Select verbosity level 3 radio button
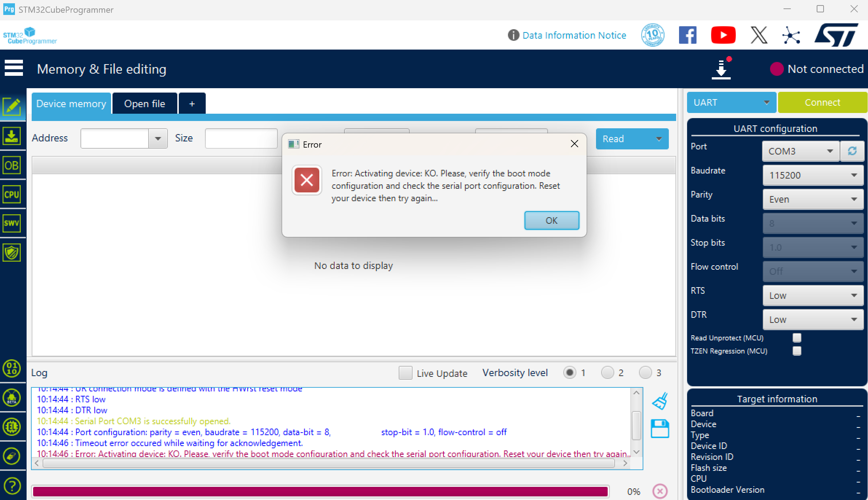Image resolution: width=868 pixels, height=500 pixels. click(x=645, y=373)
